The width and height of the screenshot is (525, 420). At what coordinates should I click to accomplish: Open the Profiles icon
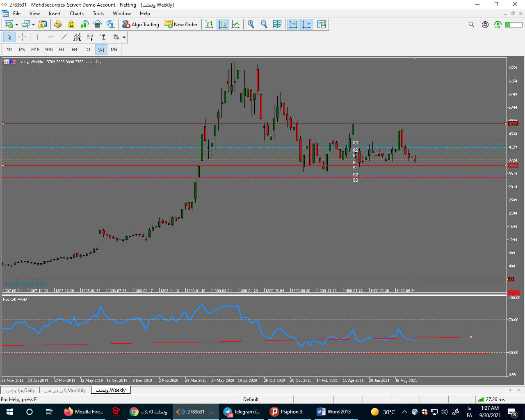tap(26, 25)
